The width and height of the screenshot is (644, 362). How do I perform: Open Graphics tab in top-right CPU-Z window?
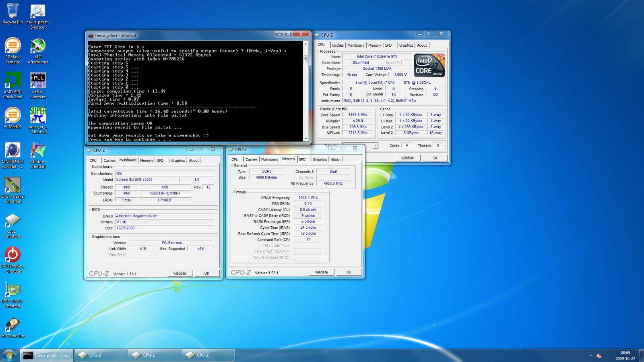(406, 45)
